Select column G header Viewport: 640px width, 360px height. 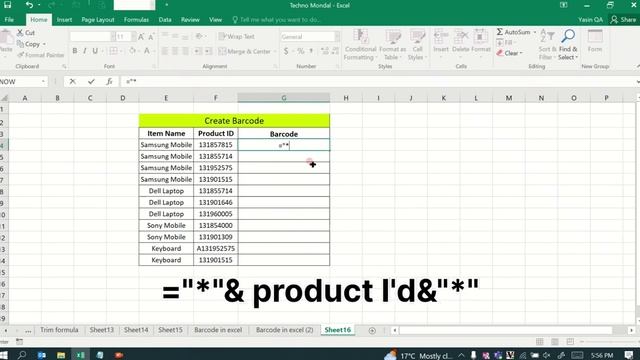point(284,98)
